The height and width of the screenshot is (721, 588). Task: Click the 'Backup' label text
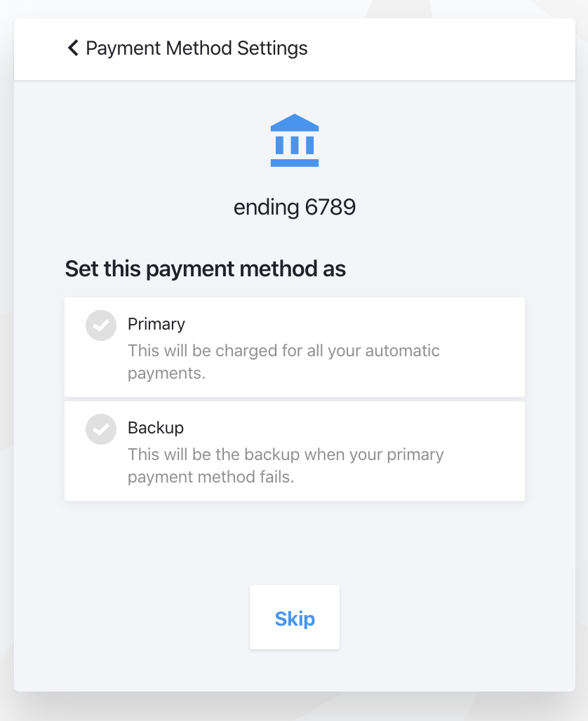[x=156, y=428]
